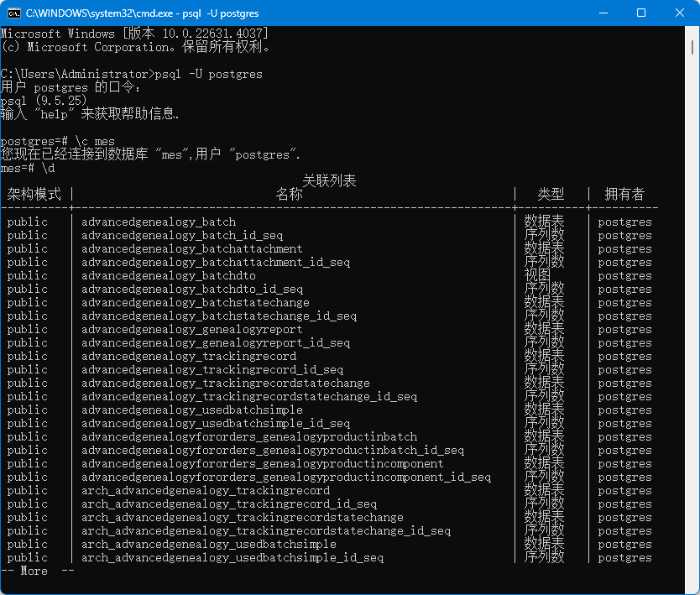700x595 pixels.
Task: Click the view name 'advancedgenealogy_batchdto'
Action: click(169, 275)
